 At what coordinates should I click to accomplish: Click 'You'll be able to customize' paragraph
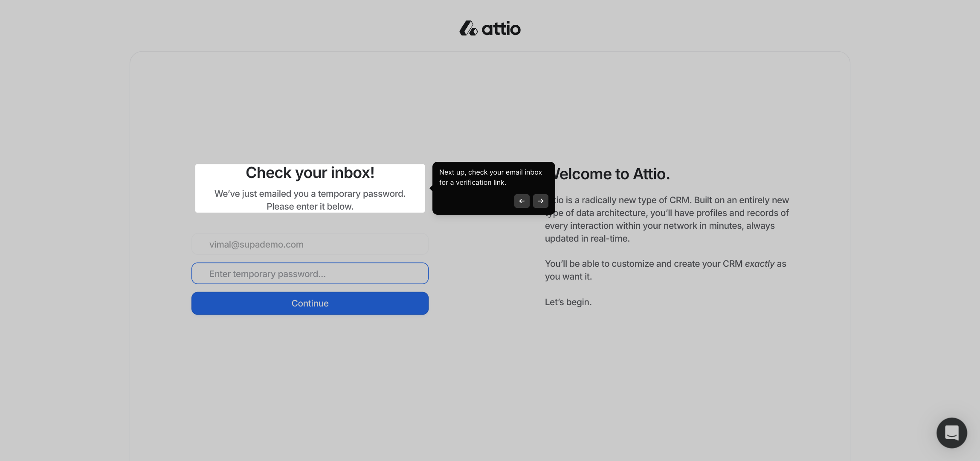click(666, 270)
